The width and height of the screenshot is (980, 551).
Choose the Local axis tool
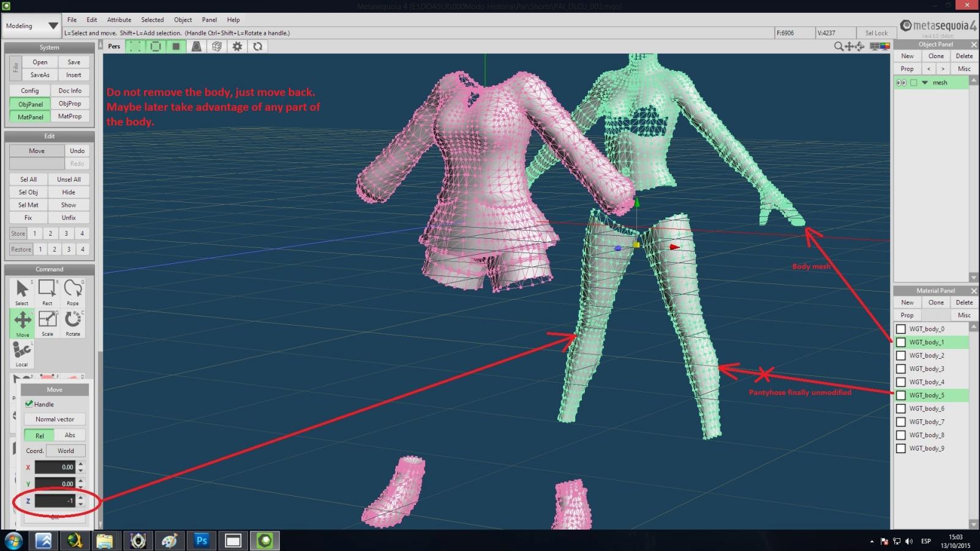coord(22,353)
